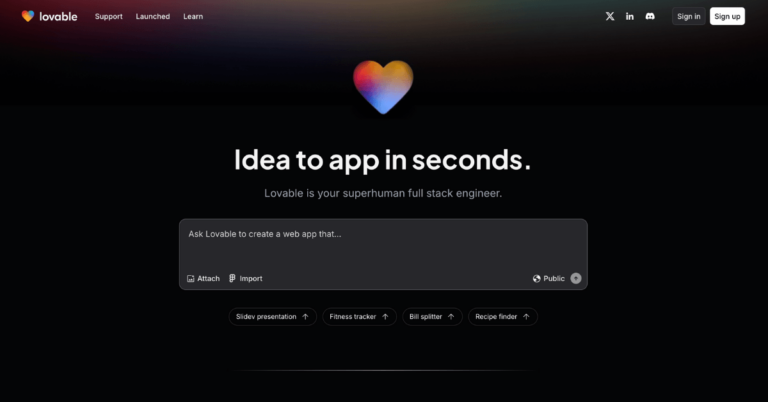Click the globe icon beside Public
768x402 pixels.
(x=537, y=279)
